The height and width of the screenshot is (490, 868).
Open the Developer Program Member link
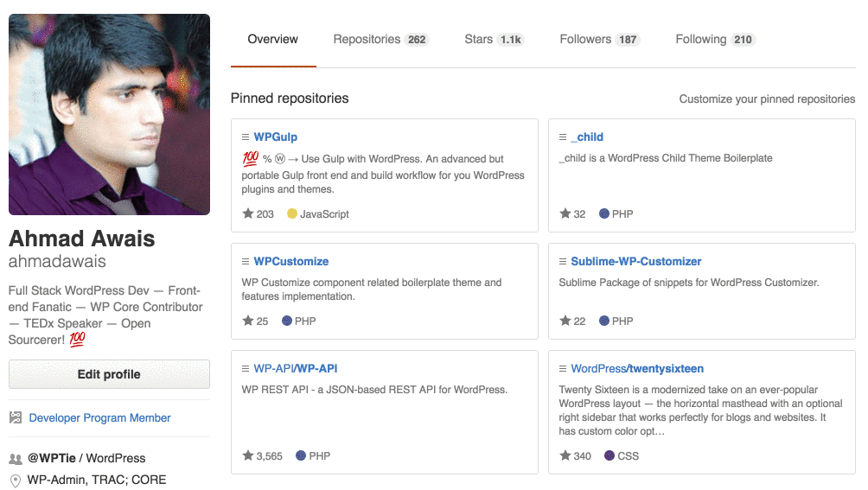(x=99, y=418)
